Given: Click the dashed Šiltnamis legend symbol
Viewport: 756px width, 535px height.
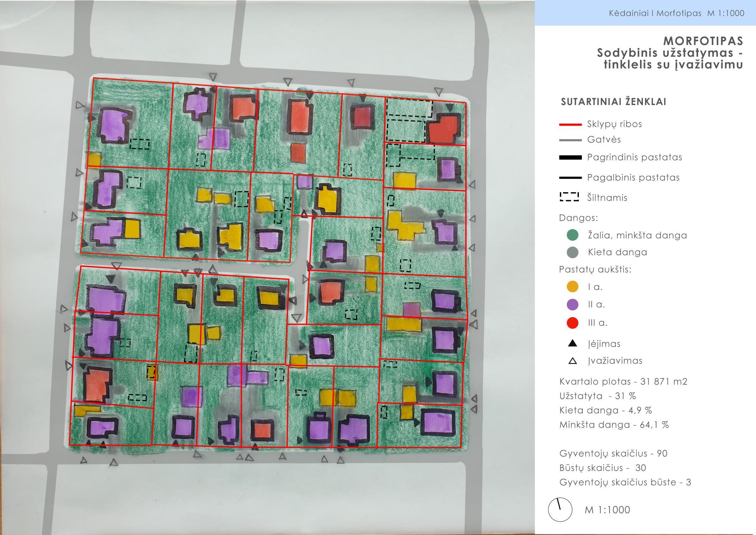Looking at the screenshot, I should (569, 197).
